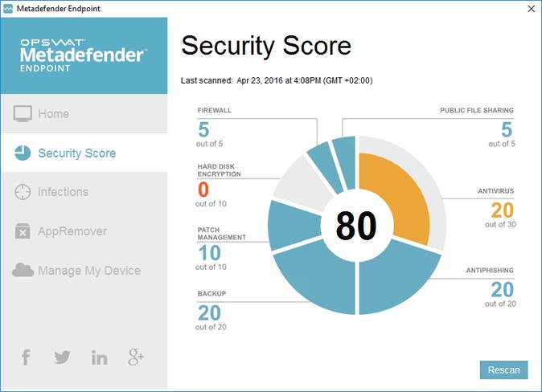The image size is (542, 392).
Task: Click the Antiphishing segment of the chart
Action: point(397,276)
